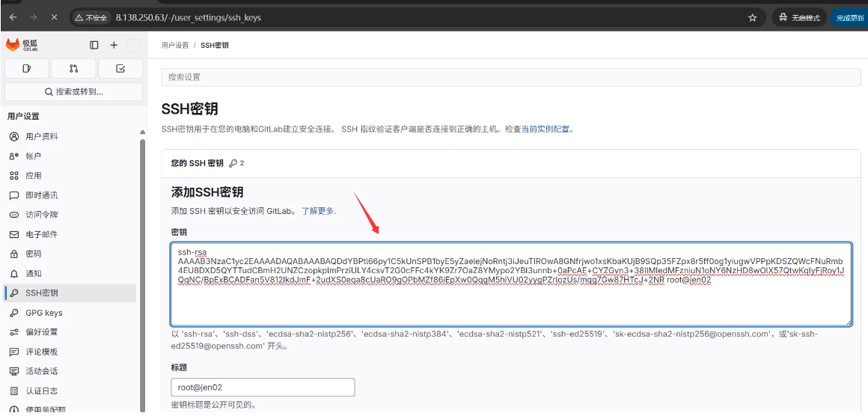
Task: Click the 电子邮件 envelope icon
Action: [x=14, y=235]
